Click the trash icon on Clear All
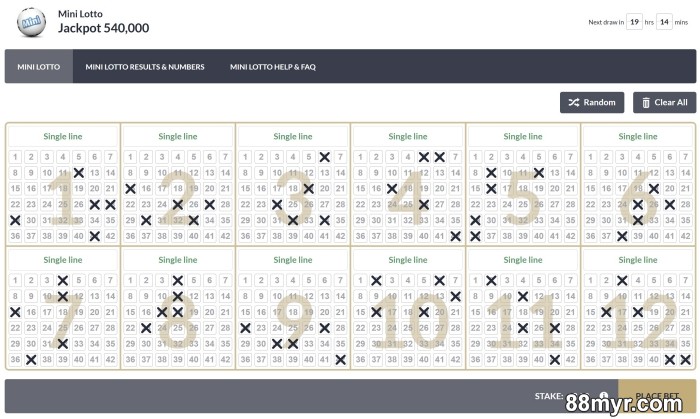Image resolution: width=700 pixels, height=419 pixels. [x=646, y=103]
